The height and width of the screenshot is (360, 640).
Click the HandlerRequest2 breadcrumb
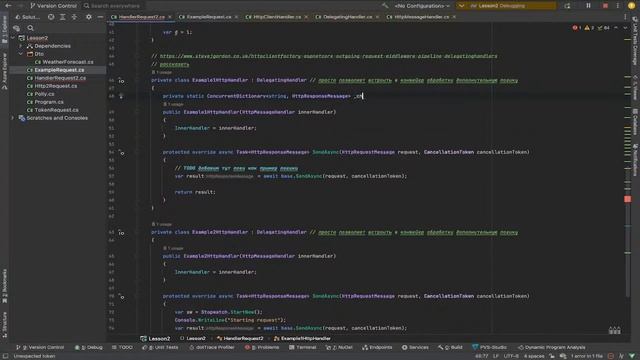coord(240,339)
